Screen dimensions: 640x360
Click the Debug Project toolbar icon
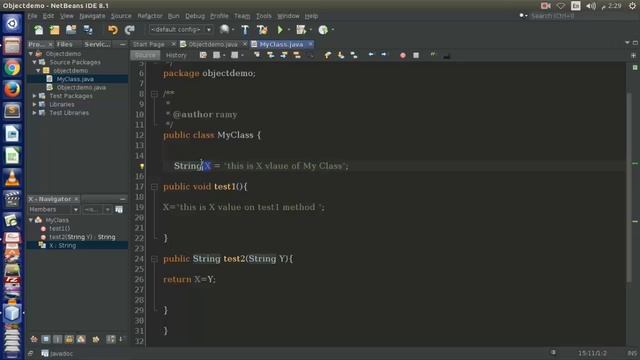click(301, 30)
